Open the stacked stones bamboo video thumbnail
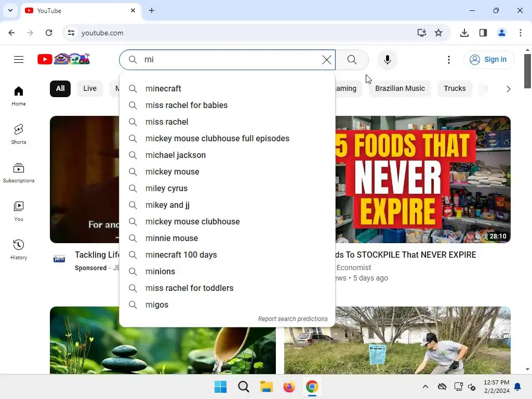 point(163,351)
